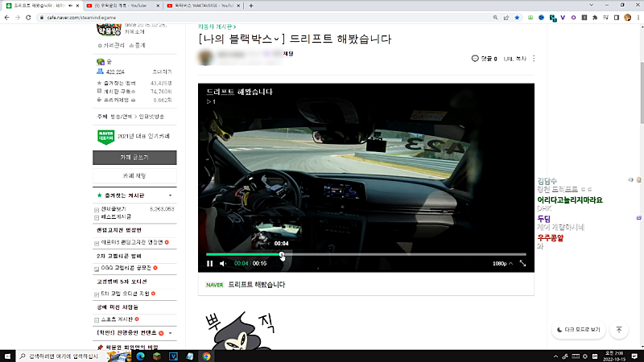This screenshot has width=644, height=362.
Task: Click the Windows taskbar search box
Action: 62,356
